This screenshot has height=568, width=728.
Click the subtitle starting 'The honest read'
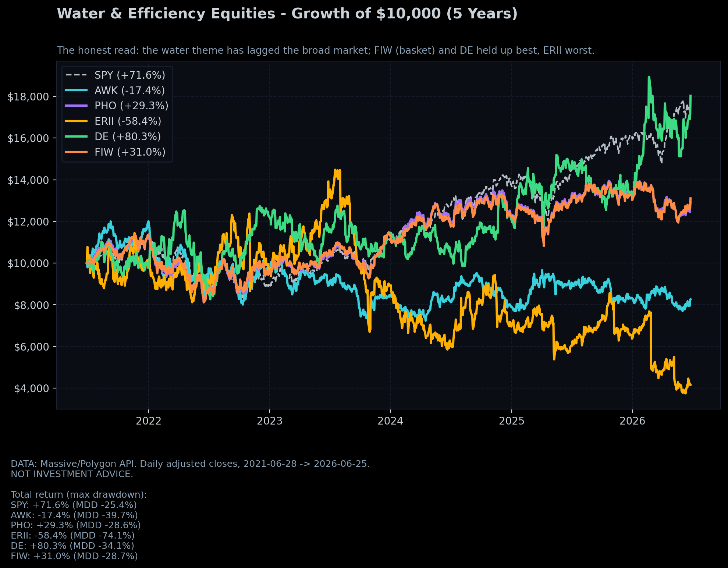click(326, 50)
